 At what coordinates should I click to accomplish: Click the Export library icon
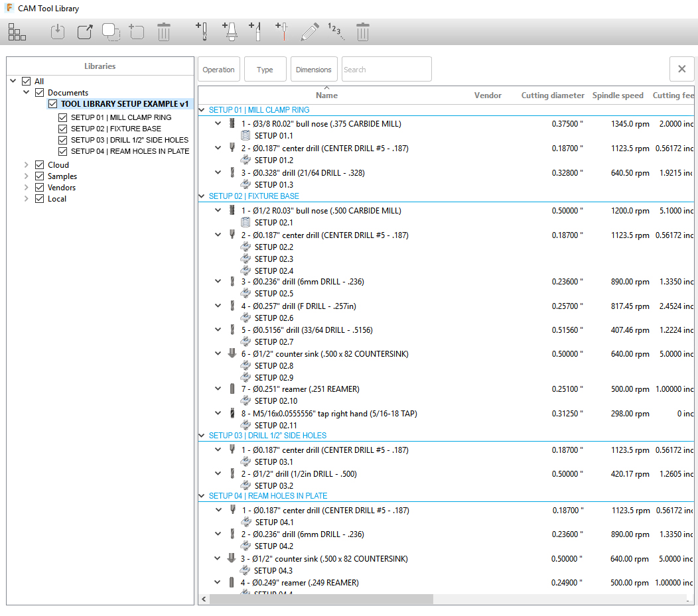point(84,32)
